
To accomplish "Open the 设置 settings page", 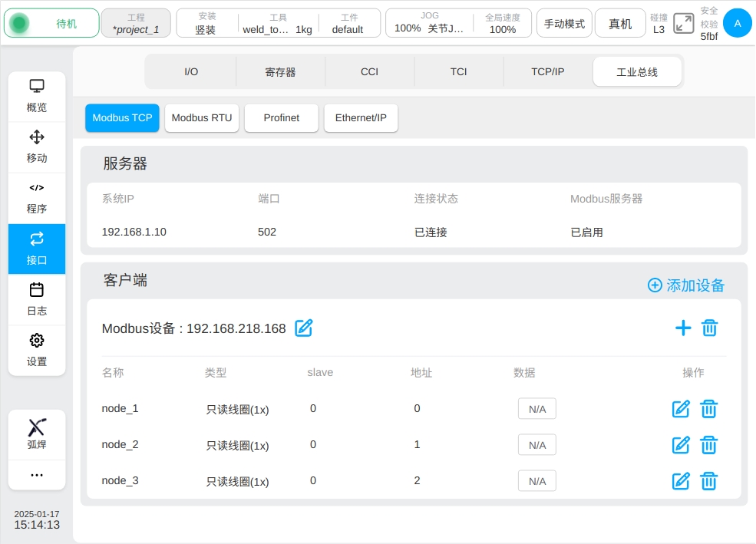I will 37,350.
